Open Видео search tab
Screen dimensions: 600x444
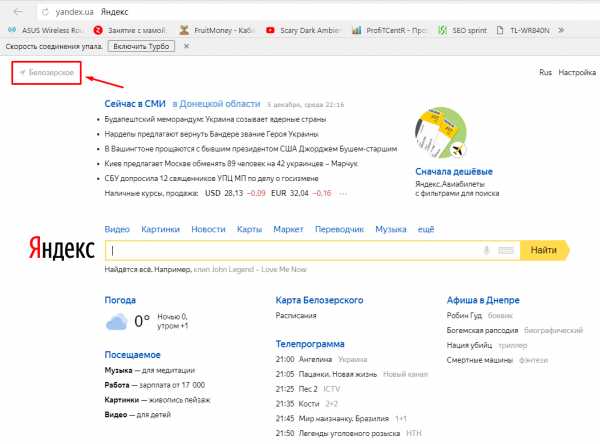(x=117, y=229)
